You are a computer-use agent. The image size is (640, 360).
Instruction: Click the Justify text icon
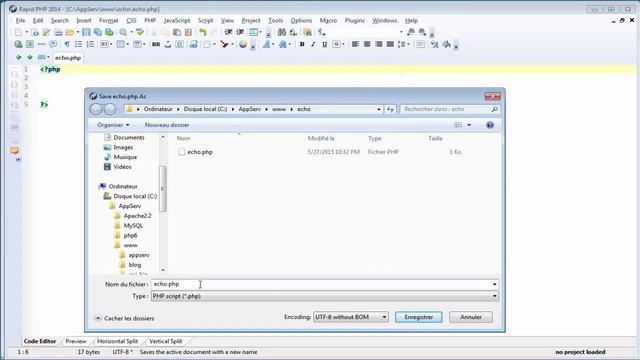tap(390, 44)
